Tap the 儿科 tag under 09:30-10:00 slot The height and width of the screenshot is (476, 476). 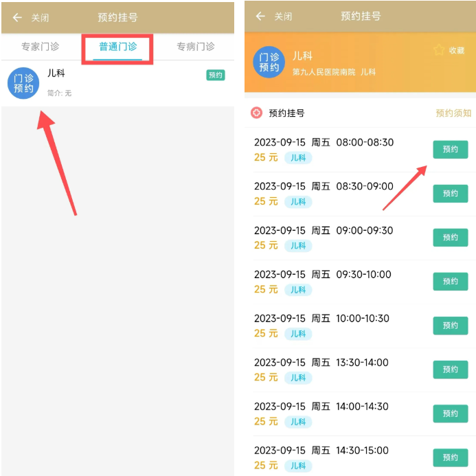(298, 290)
